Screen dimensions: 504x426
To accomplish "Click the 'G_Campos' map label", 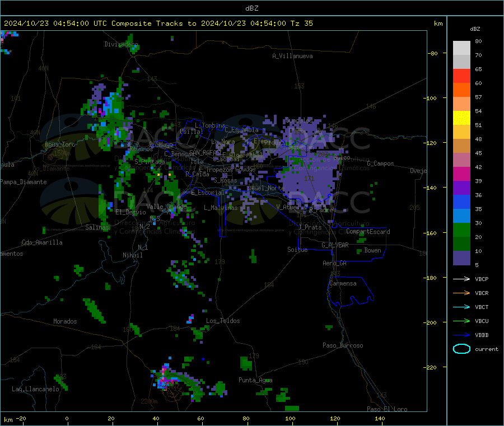I will tap(380, 163).
